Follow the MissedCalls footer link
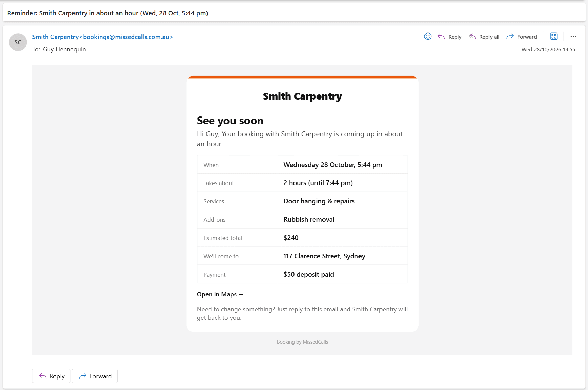588x390 pixels. tap(315, 342)
